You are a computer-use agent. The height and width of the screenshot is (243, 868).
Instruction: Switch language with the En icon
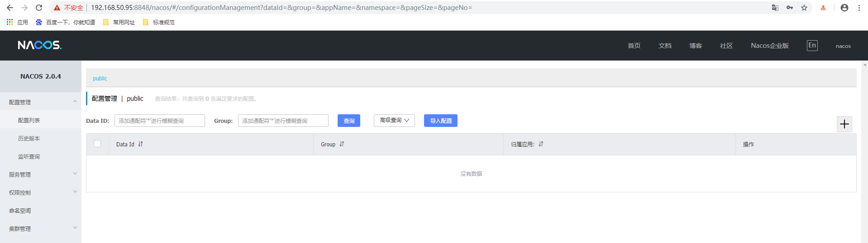pyautogui.click(x=812, y=46)
